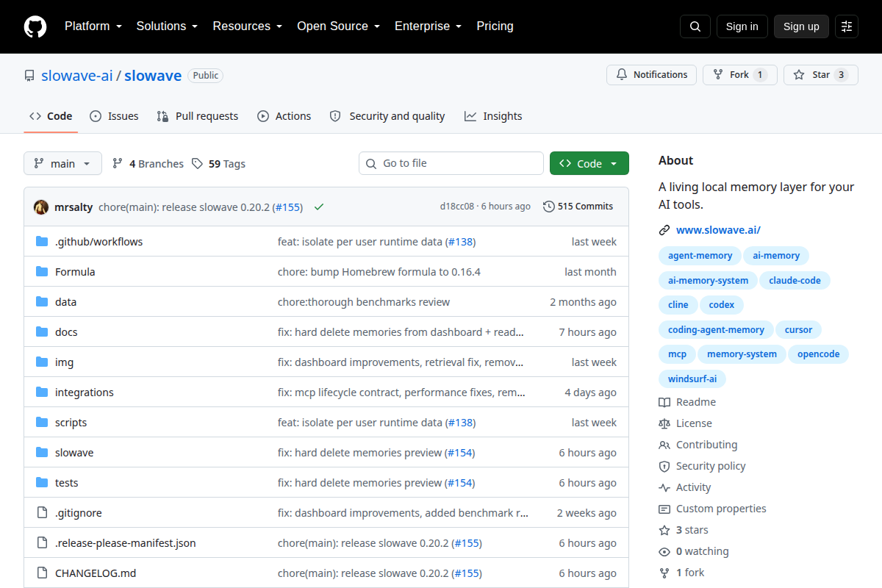Viewport: 882px width, 588px height.
Task: Switch to the Pull requests tab
Action: point(198,116)
